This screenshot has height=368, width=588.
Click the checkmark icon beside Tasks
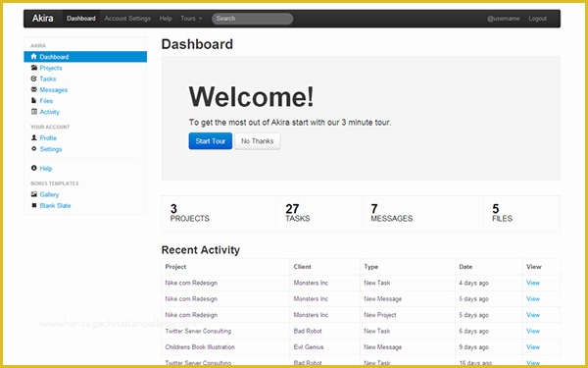click(33, 79)
